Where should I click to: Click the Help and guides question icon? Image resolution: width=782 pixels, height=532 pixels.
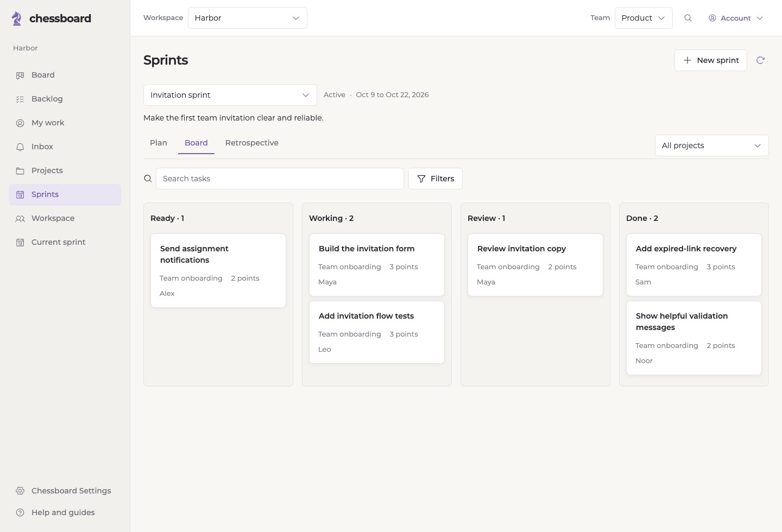click(20, 512)
